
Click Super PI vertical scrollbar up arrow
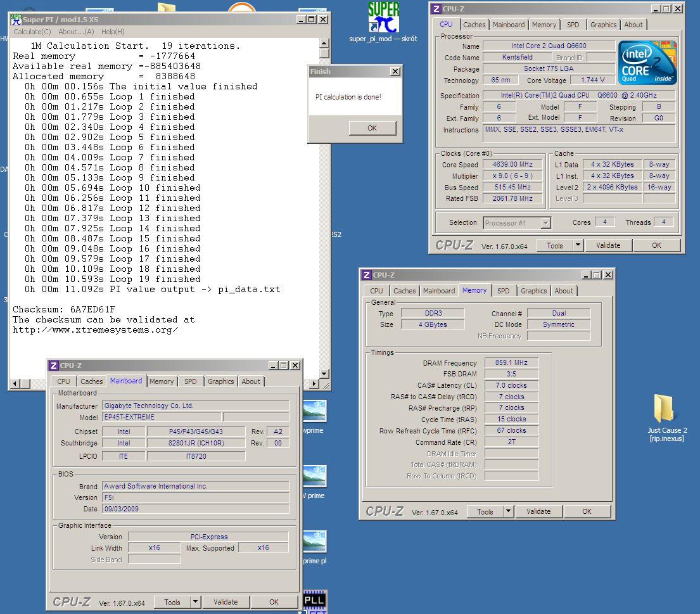click(x=324, y=43)
